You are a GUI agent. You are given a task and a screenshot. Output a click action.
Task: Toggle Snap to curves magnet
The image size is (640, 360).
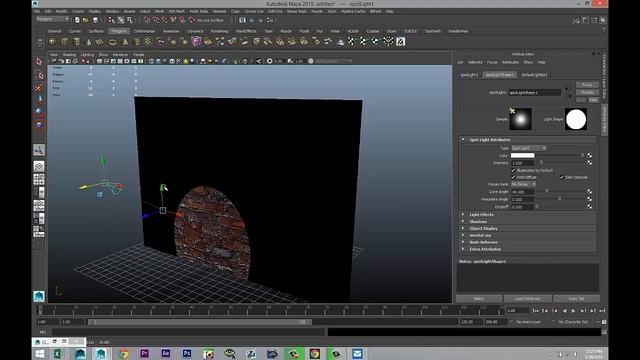[156, 20]
